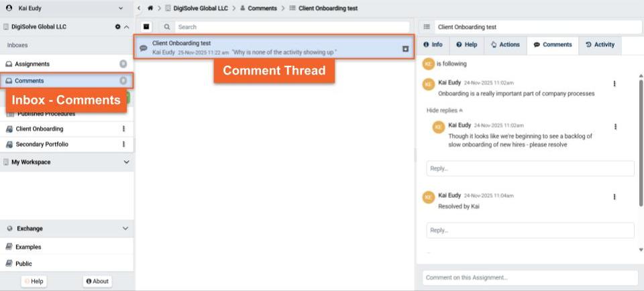Open options menu for 'Resolved by Kai' comment

tap(614, 197)
